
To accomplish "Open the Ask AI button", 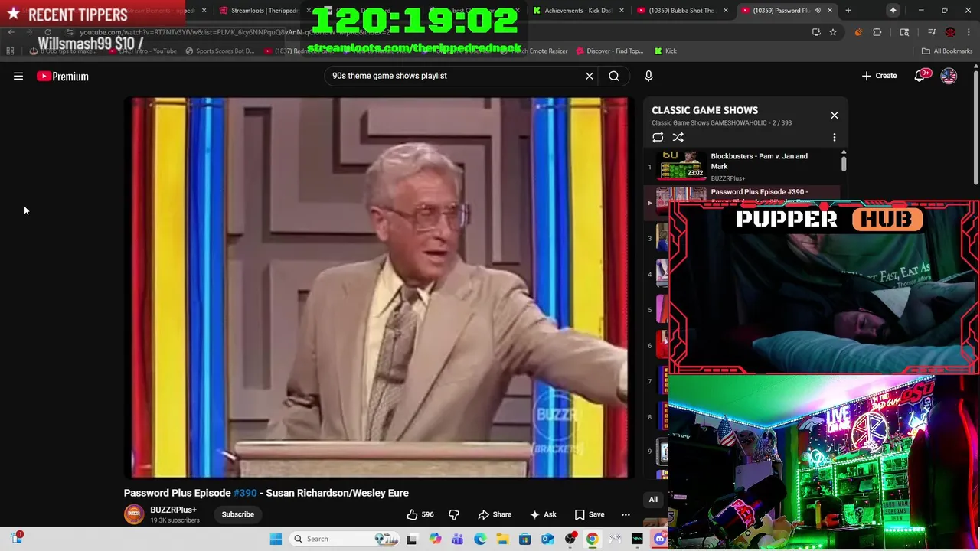I will pyautogui.click(x=543, y=514).
